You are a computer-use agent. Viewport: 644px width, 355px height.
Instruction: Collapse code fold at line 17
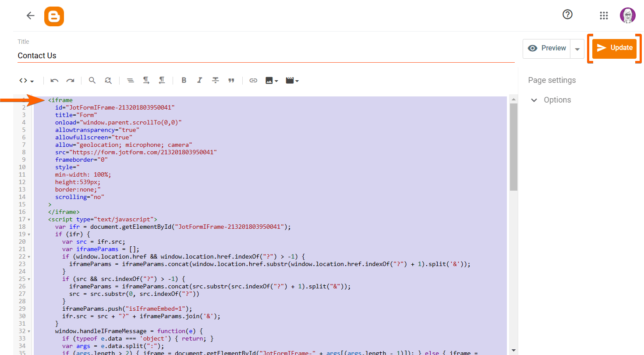(29, 220)
